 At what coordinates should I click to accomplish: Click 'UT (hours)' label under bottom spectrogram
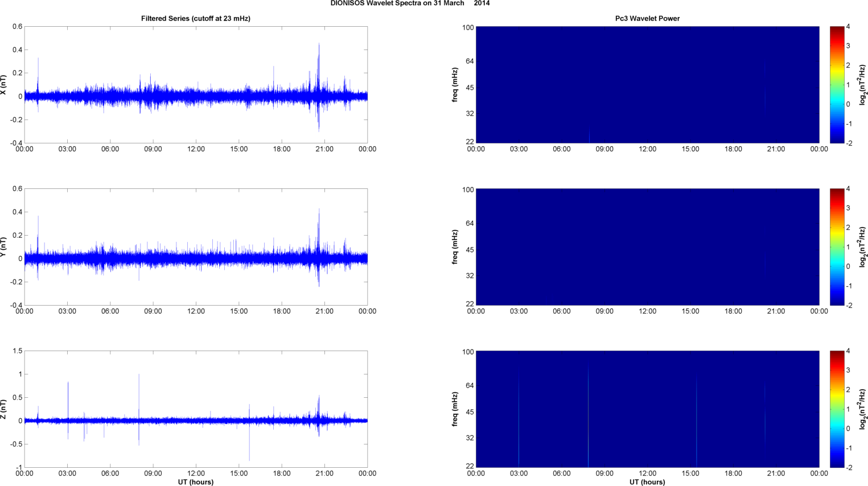point(647,482)
